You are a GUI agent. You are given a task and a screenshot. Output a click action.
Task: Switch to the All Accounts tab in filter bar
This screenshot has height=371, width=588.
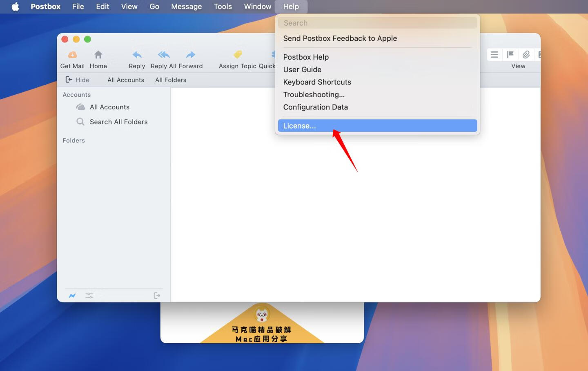[x=126, y=80]
